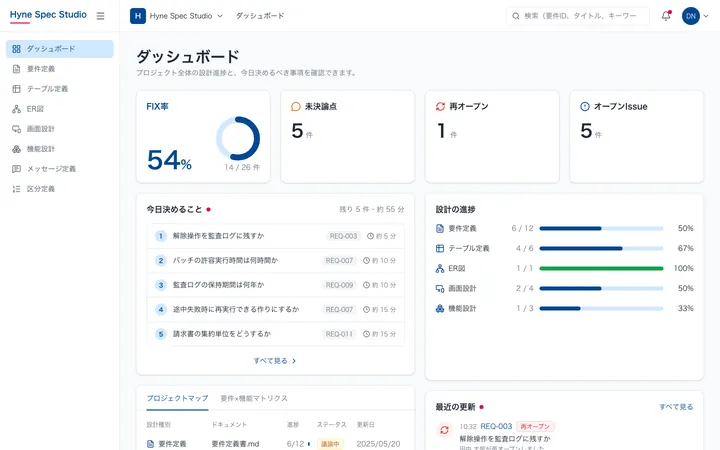The image size is (720, 450).
Task: Click ダッシュボード breadcrumb in top bar
Action: click(x=260, y=16)
